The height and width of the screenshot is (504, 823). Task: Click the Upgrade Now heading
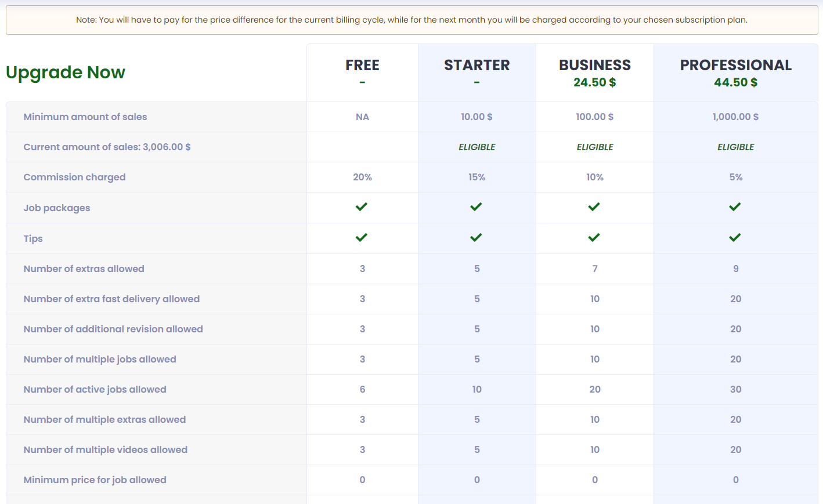tap(66, 72)
